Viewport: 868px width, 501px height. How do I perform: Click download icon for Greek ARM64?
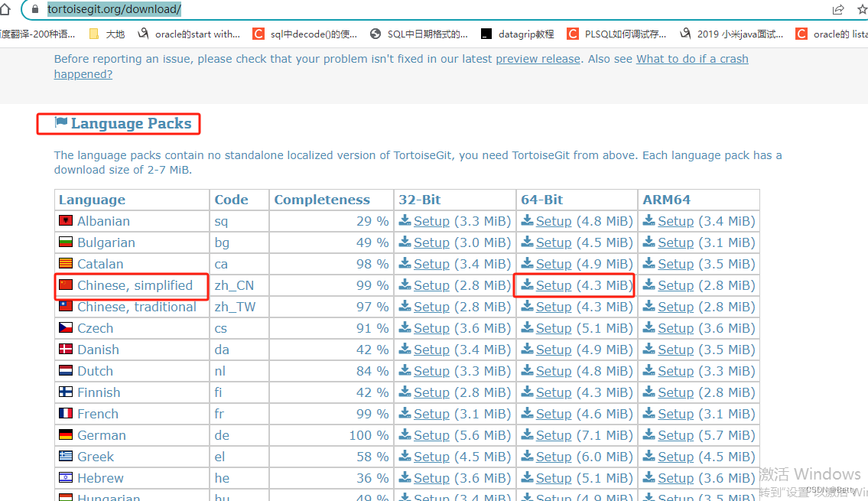point(649,456)
